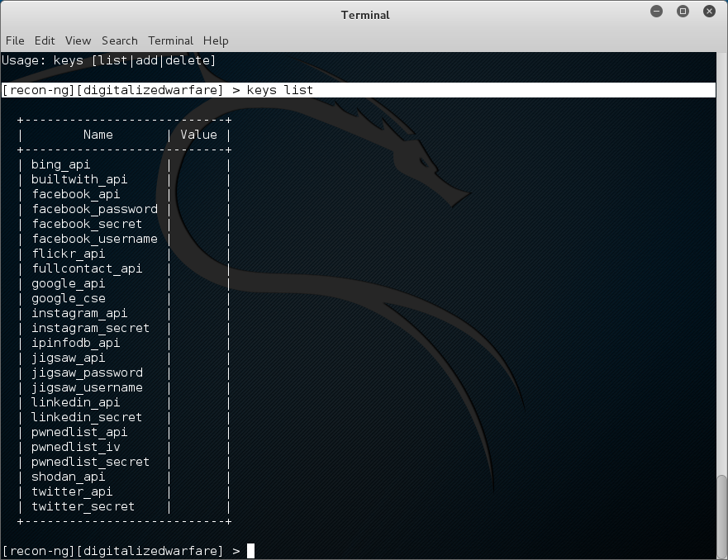Select the jigsaw_username row

click(124, 387)
